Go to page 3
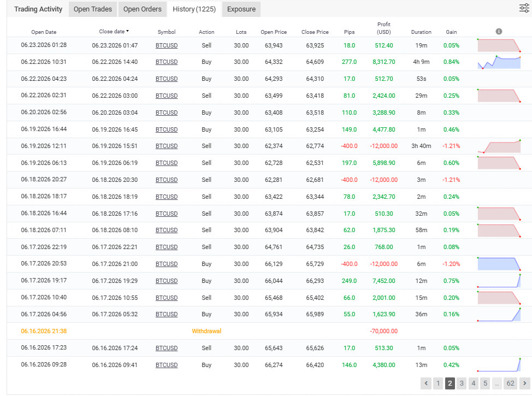The width and height of the screenshot is (532, 396). 462,383
